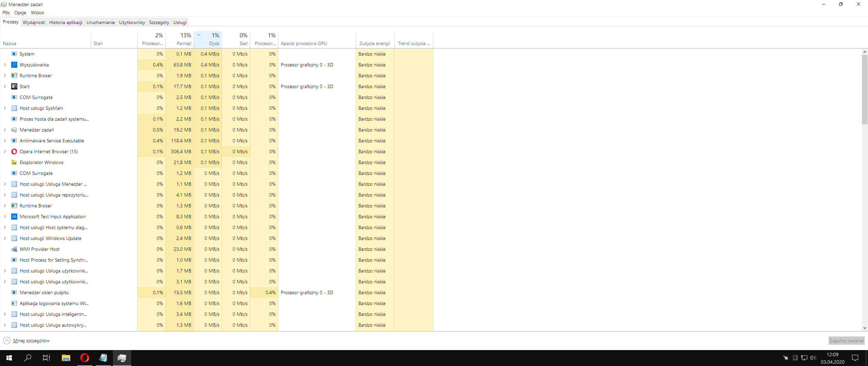Collapse details with Mniej szczegółów arrow
The height and width of the screenshot is (366, 868).
click(7, 341)
